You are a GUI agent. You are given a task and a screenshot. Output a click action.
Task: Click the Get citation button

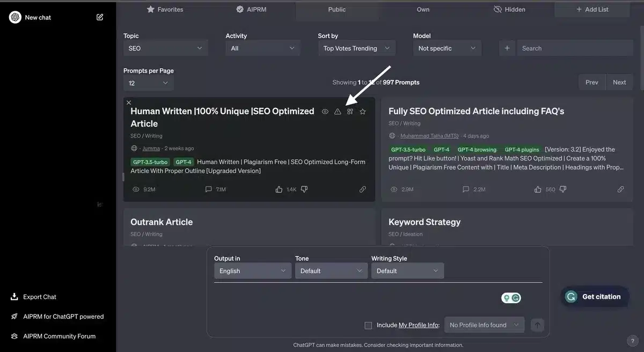[595, 297]
